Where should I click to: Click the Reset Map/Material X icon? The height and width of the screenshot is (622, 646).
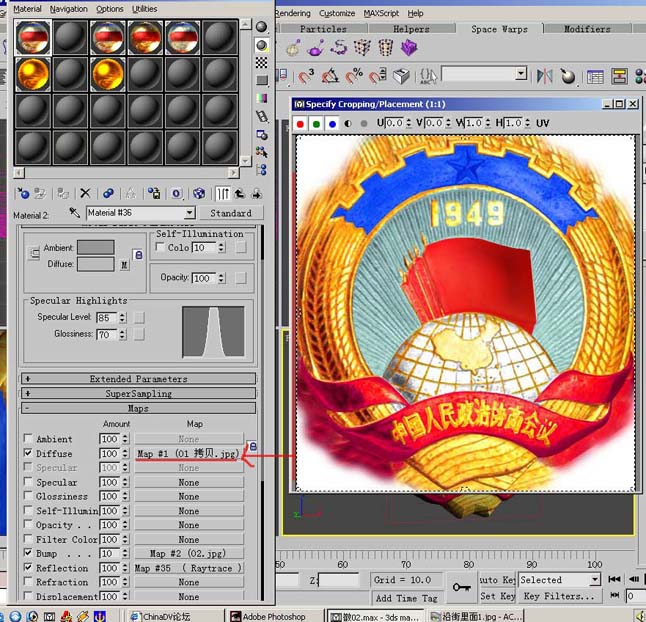click(85, 193)
